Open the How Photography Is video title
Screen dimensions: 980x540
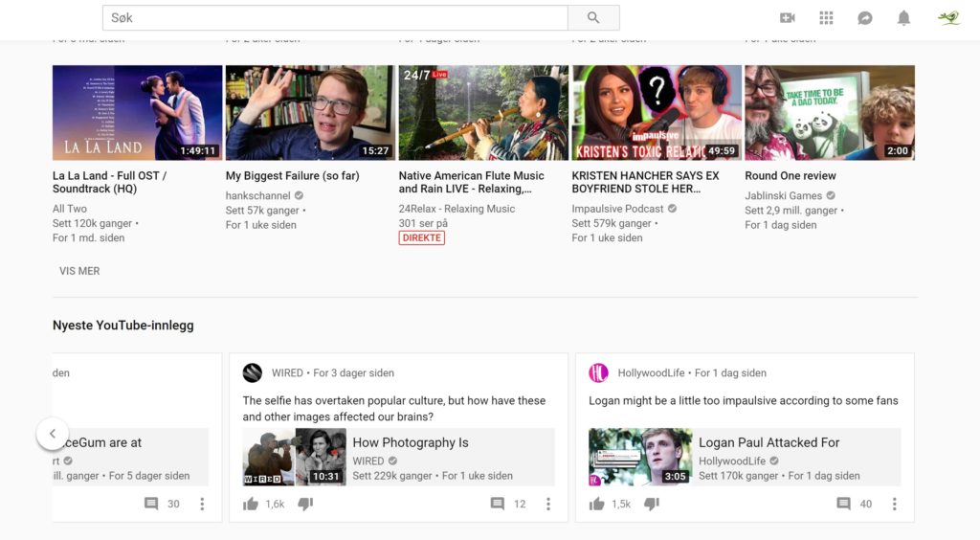[411, 442]
